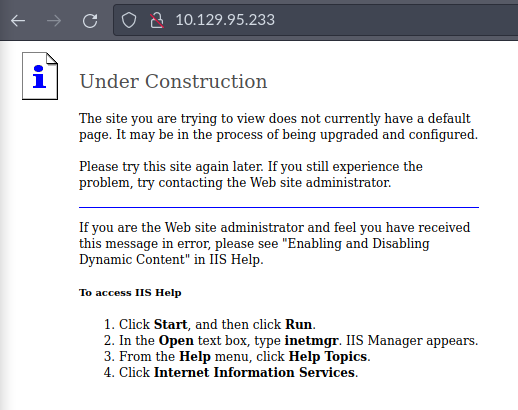Click the paragraph starting "Please try this site"

[x=251, y=174]
